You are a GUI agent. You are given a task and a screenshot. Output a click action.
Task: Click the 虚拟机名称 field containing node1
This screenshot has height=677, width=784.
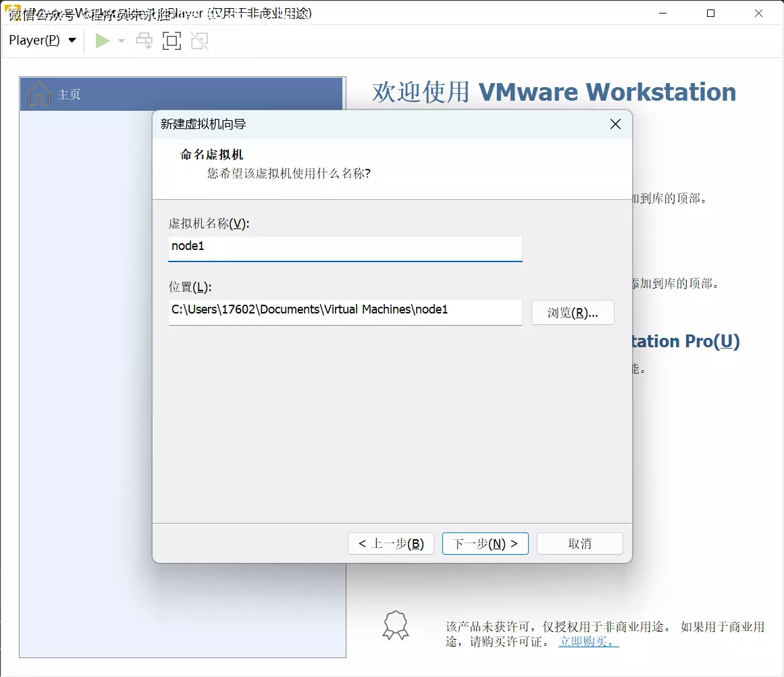coord(345,247)
